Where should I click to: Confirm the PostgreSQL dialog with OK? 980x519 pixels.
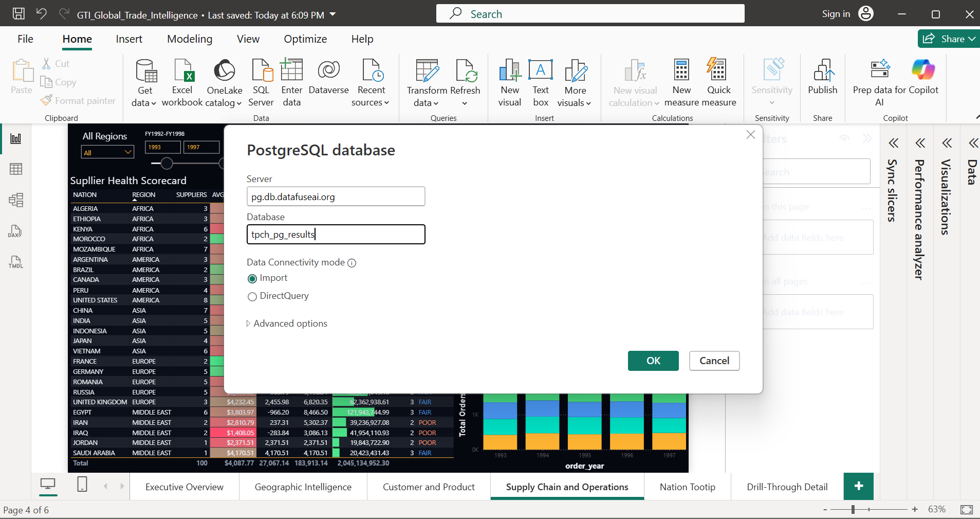pyautogui.click(x=653, y=361)
